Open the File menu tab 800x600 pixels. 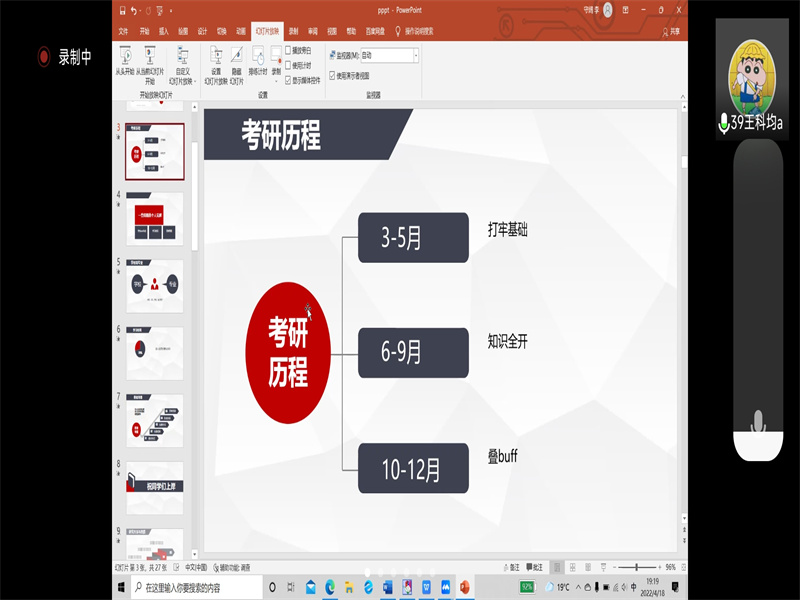[124, 31]
